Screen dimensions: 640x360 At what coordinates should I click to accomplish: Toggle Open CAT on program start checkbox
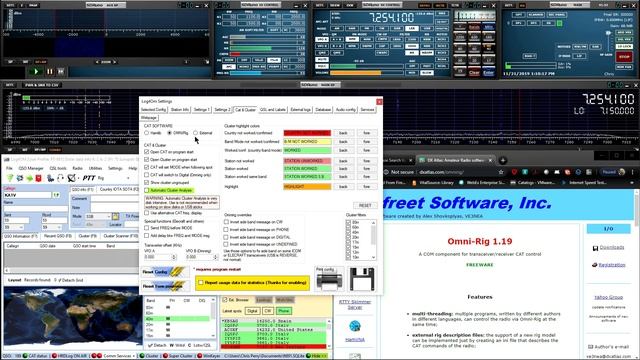pos(147,152)
